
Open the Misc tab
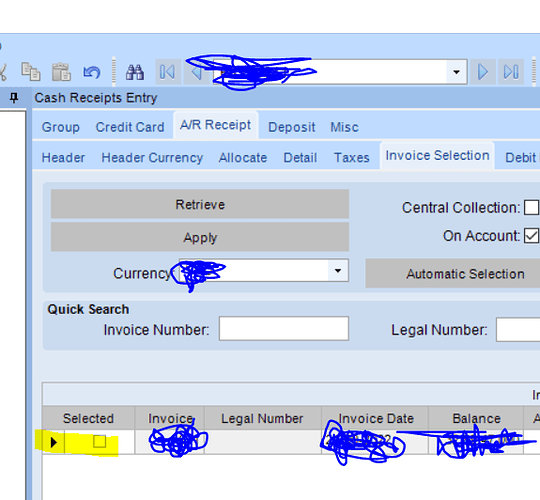click(344, 127)
